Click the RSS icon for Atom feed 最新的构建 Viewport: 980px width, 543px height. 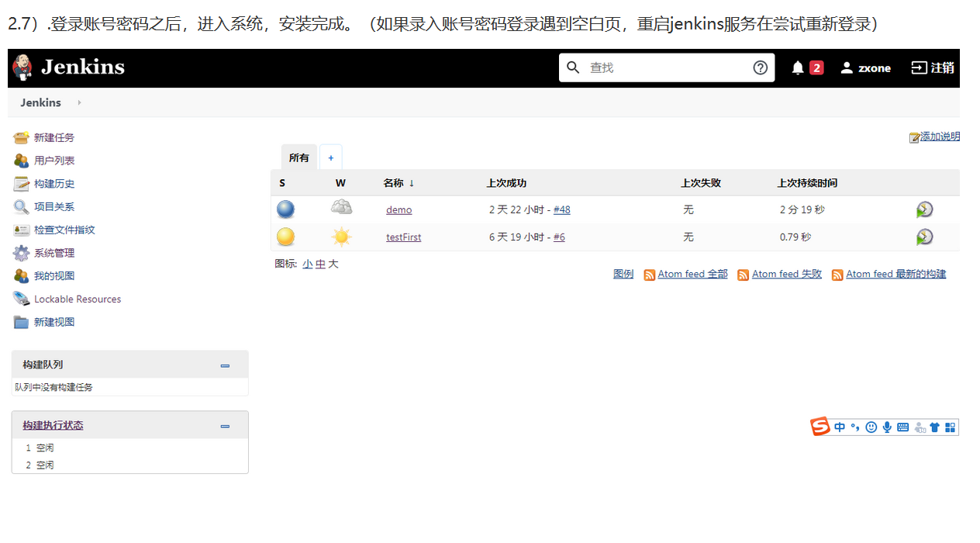click(x=837, y=275)
